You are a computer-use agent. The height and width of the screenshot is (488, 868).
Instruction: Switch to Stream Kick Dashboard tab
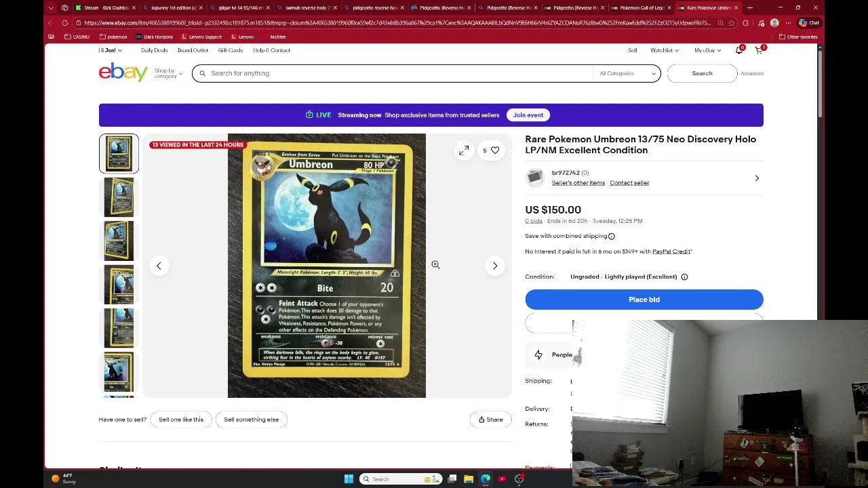click(104, 7)
